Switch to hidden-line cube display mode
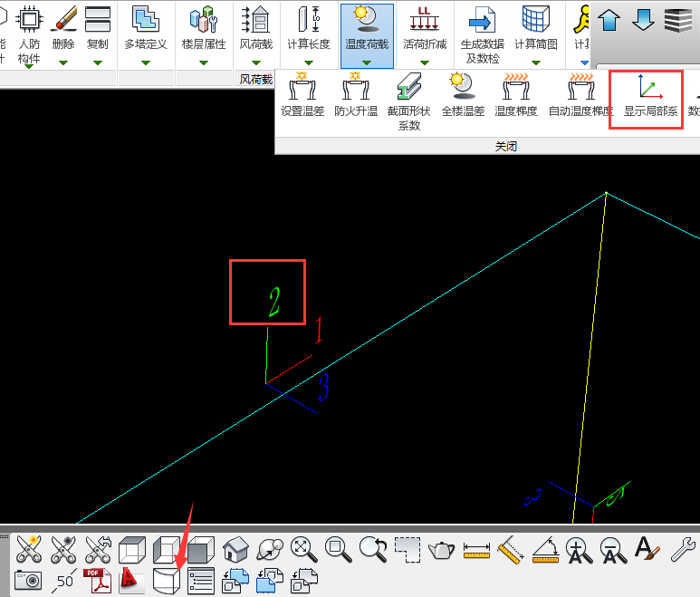The image size is (700, 597). point(166,550)
